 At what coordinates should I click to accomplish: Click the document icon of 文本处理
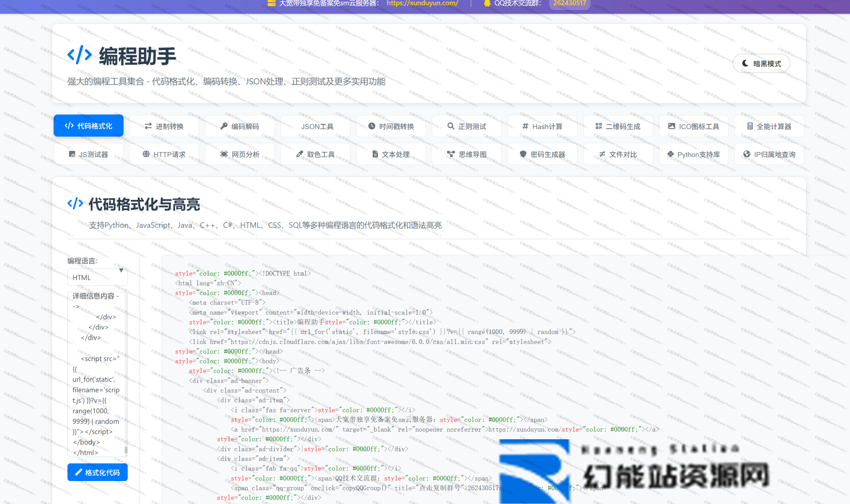375,154
